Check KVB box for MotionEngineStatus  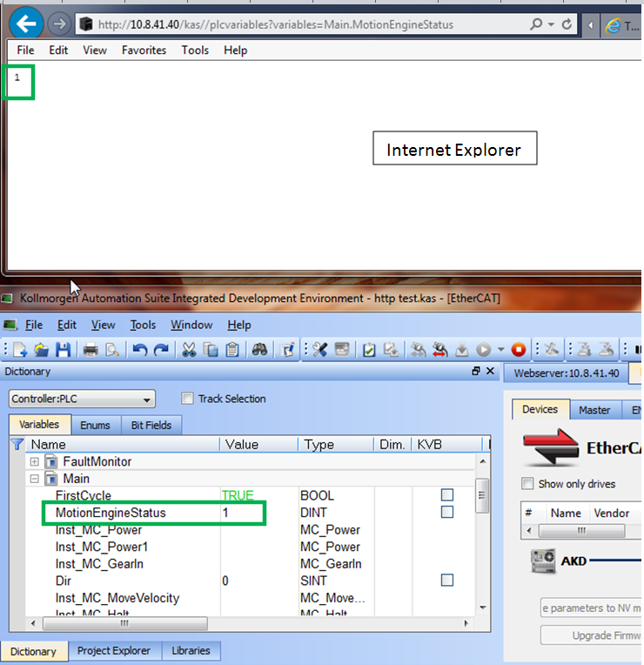[x=446, y=512]
